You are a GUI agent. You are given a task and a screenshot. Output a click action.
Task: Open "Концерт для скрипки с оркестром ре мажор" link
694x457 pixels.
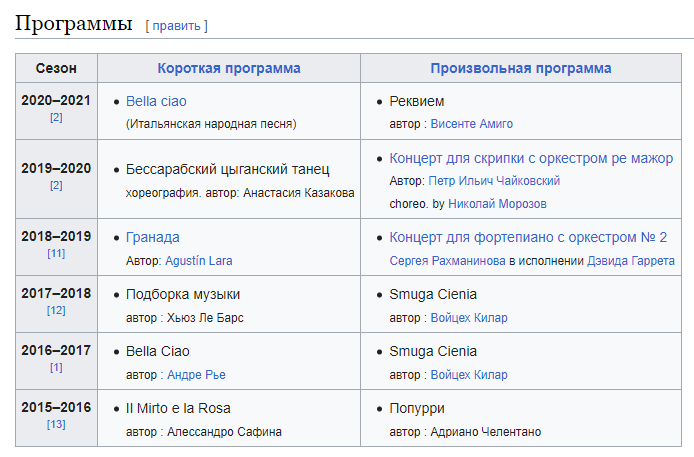point(531,158)
